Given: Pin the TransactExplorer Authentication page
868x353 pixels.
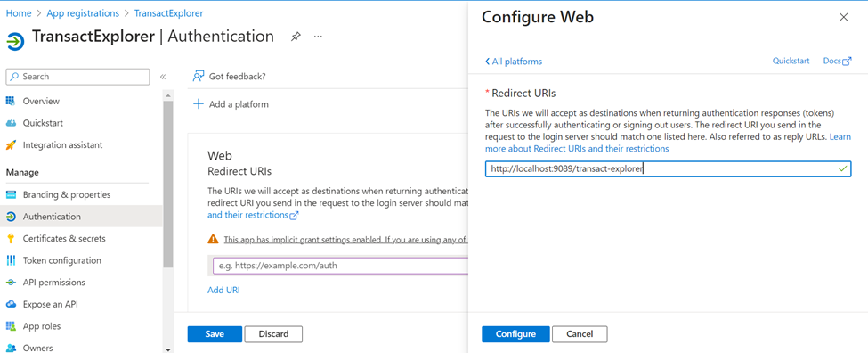Looking at the screenshot, I should coord(296,37).
